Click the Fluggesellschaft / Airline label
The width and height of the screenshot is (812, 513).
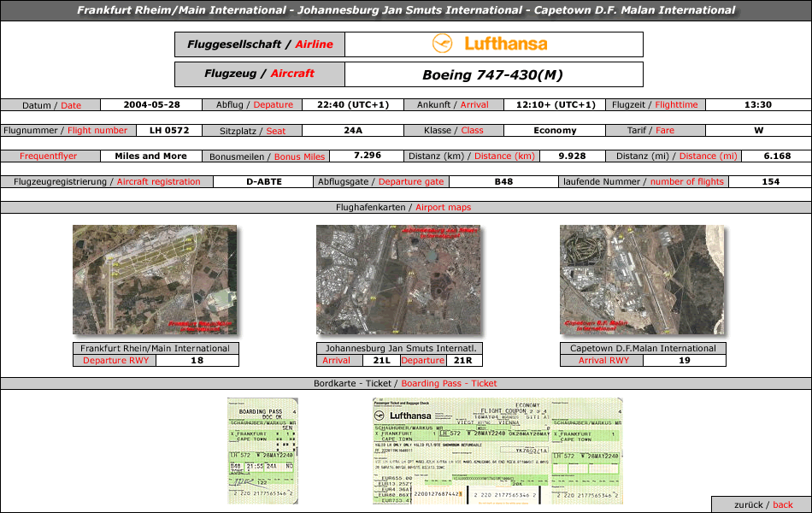[260, 44]
